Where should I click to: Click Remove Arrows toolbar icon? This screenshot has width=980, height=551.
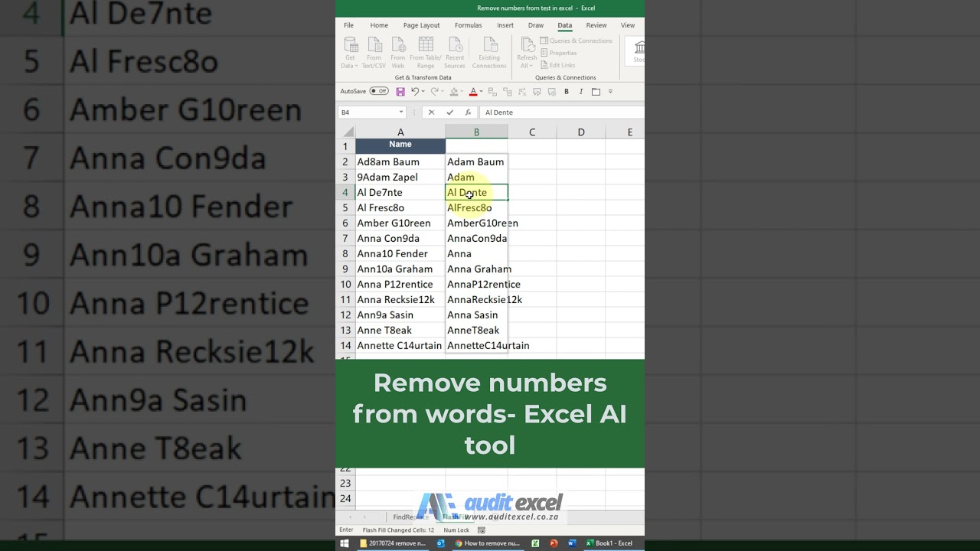point(521,92)
